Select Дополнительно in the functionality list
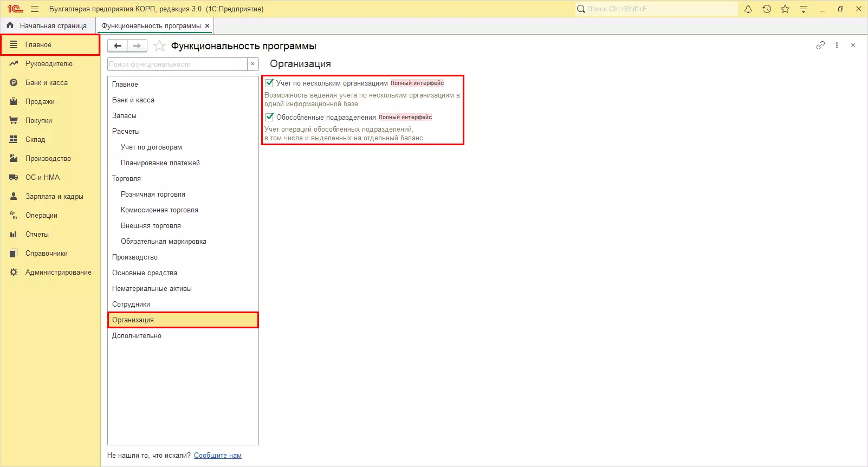This screenshot has height=467, width=868. coord(183,336)
